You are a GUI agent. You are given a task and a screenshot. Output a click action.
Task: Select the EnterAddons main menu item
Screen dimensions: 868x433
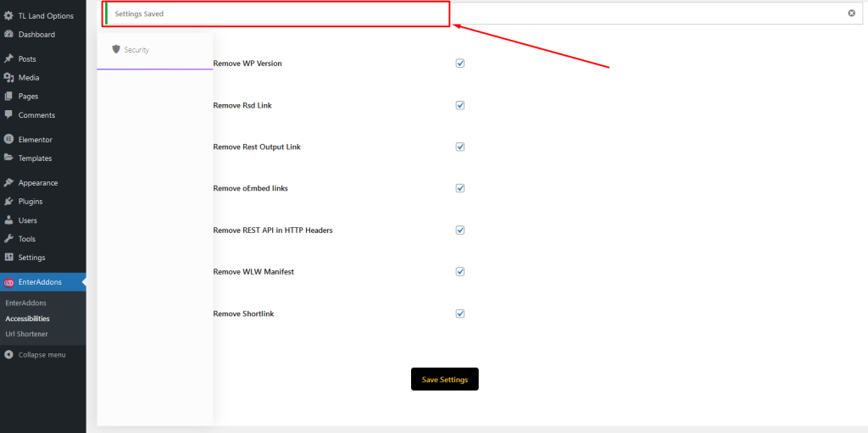43,282
